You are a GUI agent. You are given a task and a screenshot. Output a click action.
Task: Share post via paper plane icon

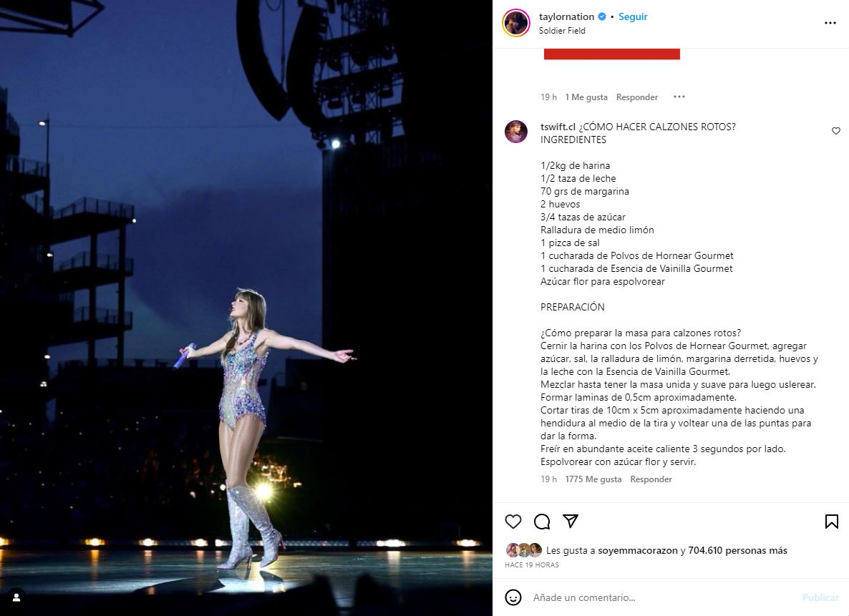coord(570,521)
